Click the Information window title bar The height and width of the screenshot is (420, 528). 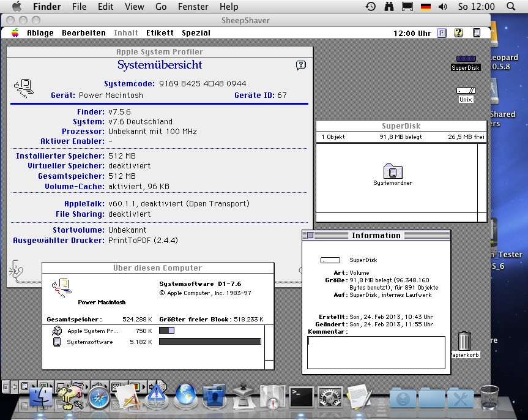tap(376, 235)
